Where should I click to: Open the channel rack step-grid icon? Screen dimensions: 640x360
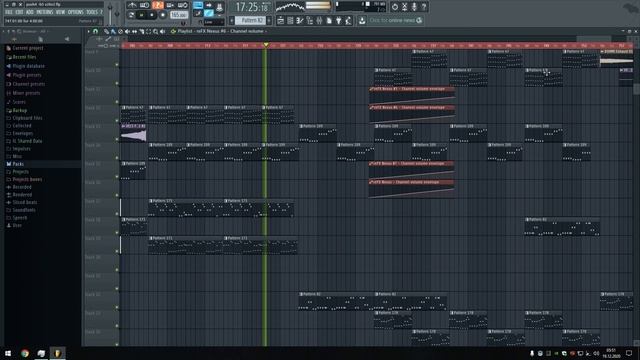pyautogui.click(x=290, y=20)
